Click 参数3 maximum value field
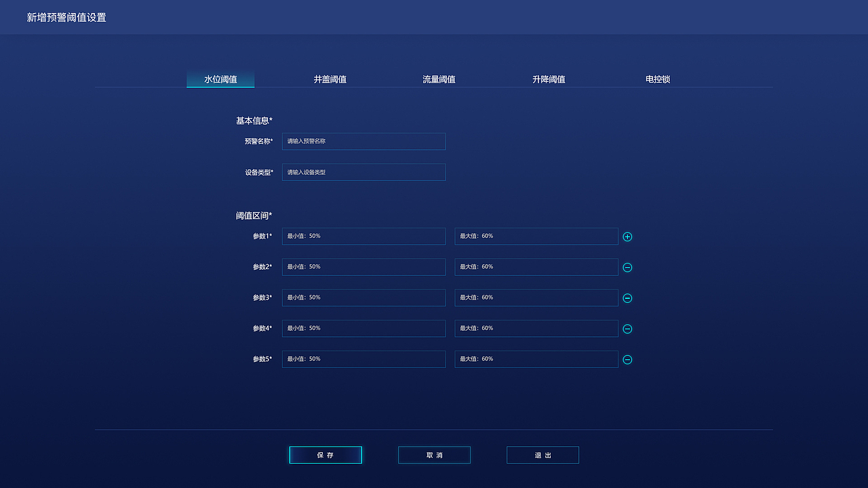The image size is (868, 488). point(536,298)
